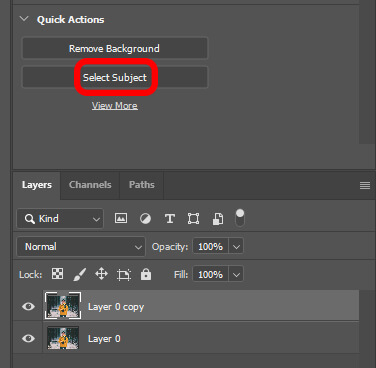376x368 pixels.
Task: Open the Kind filter type dropdown
Action: click(x=60, y=219)
